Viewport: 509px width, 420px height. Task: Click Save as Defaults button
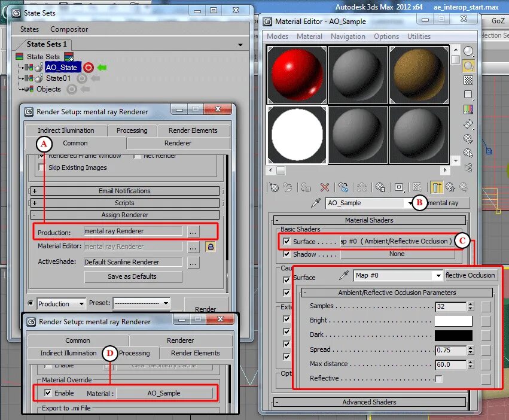coord(133,276)
